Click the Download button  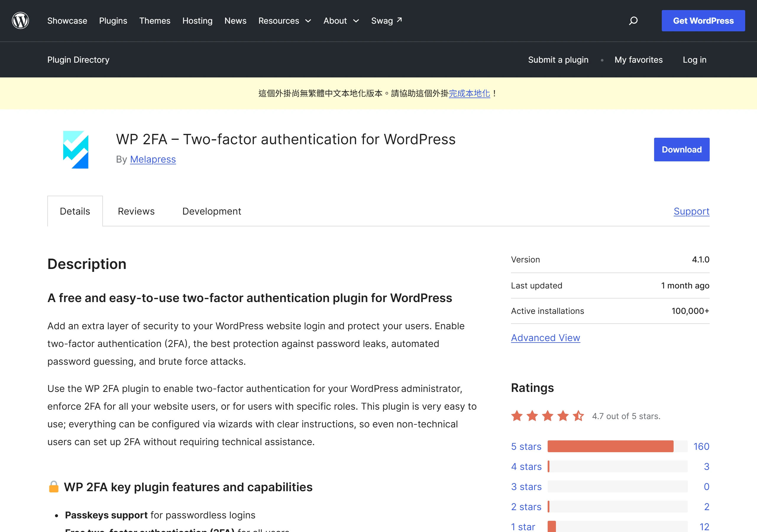click(682, 149)
